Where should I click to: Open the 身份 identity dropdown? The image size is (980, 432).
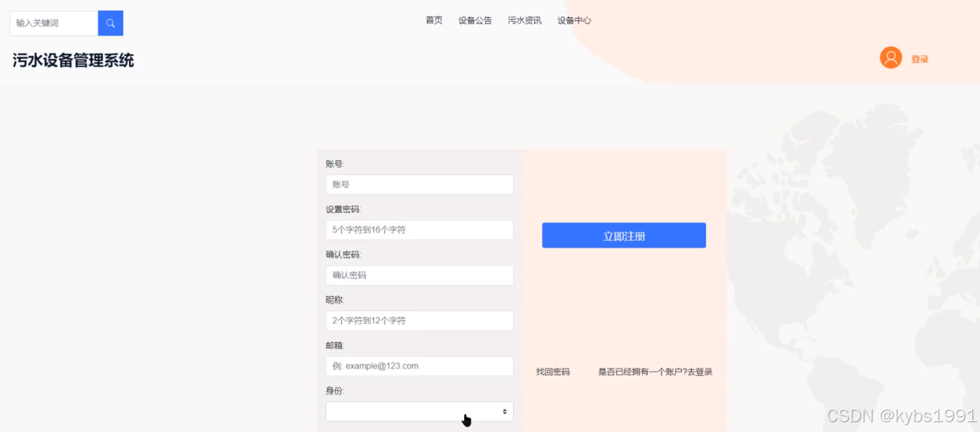coord(419,412)
